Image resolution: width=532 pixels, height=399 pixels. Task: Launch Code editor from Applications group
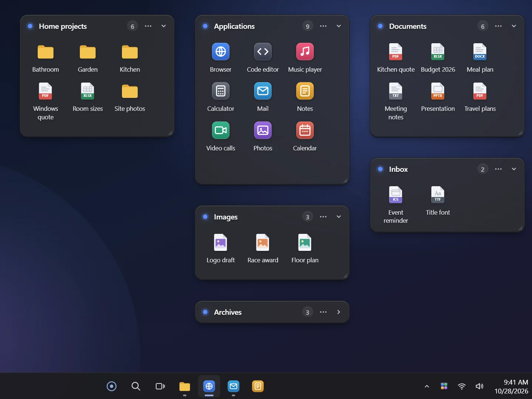click(263, 52)
